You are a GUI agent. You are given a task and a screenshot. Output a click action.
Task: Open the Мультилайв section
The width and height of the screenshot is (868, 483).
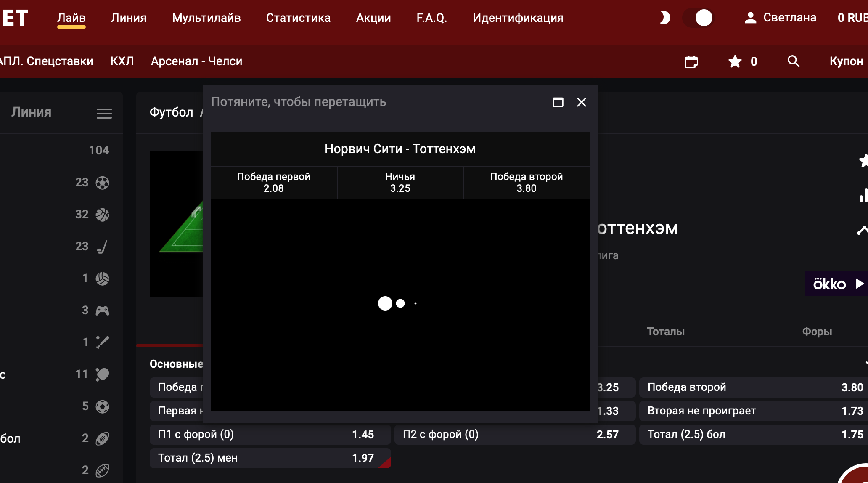coord(206,18)
